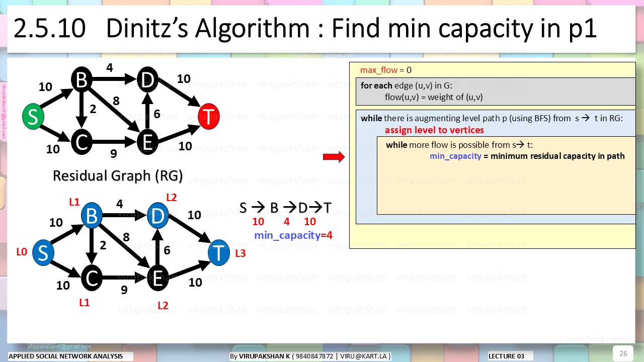Select the black D node in the residual graph
The image size is (644, 362).
pos(147,79)
